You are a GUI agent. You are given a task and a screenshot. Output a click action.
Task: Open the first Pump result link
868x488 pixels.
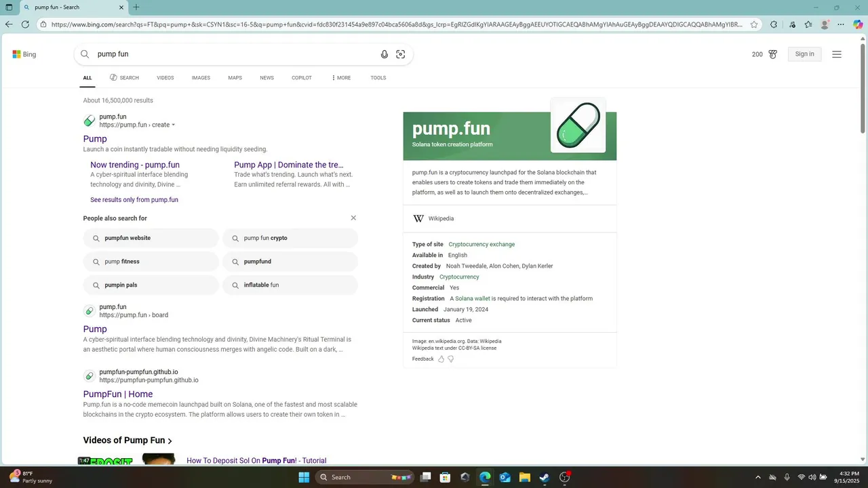tap(95, 139)
